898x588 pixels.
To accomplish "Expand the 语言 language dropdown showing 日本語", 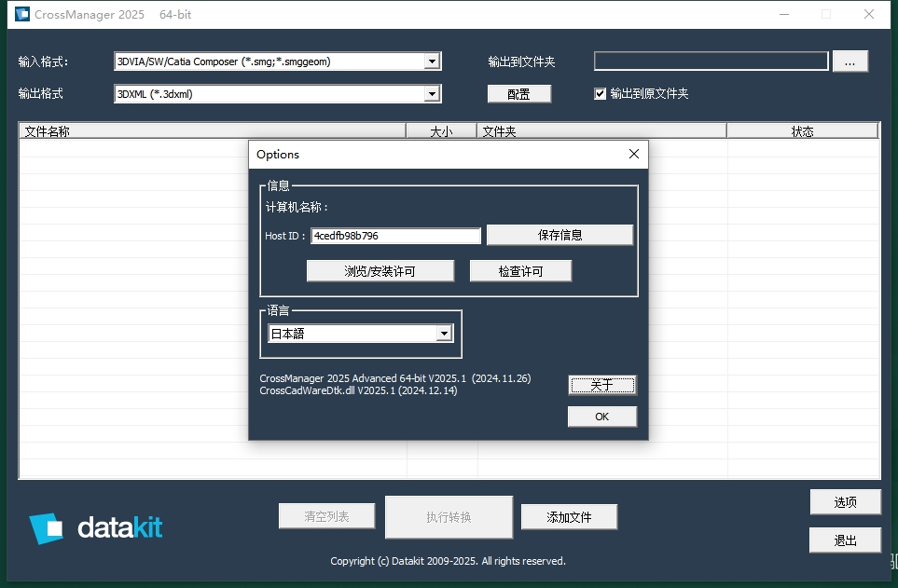I will point(444,334).
